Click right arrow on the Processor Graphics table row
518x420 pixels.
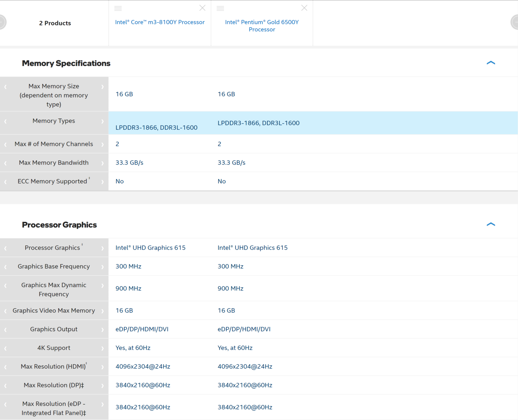coord(102,248)
